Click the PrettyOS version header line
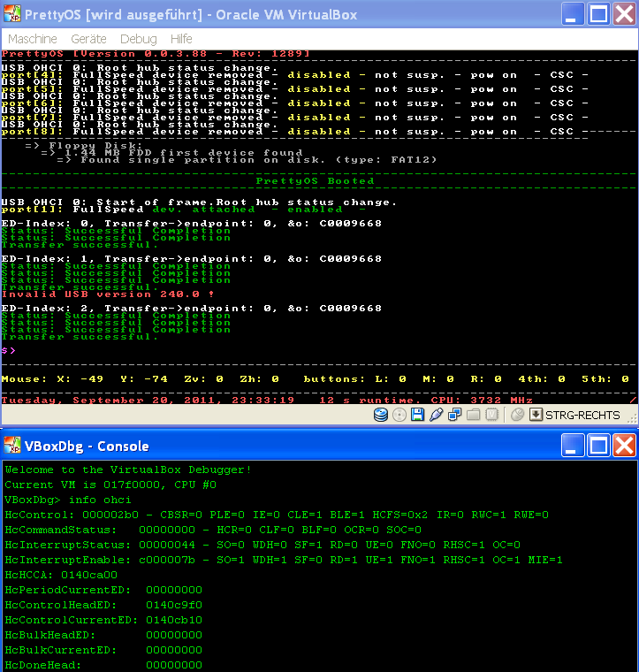 [156, 54]
